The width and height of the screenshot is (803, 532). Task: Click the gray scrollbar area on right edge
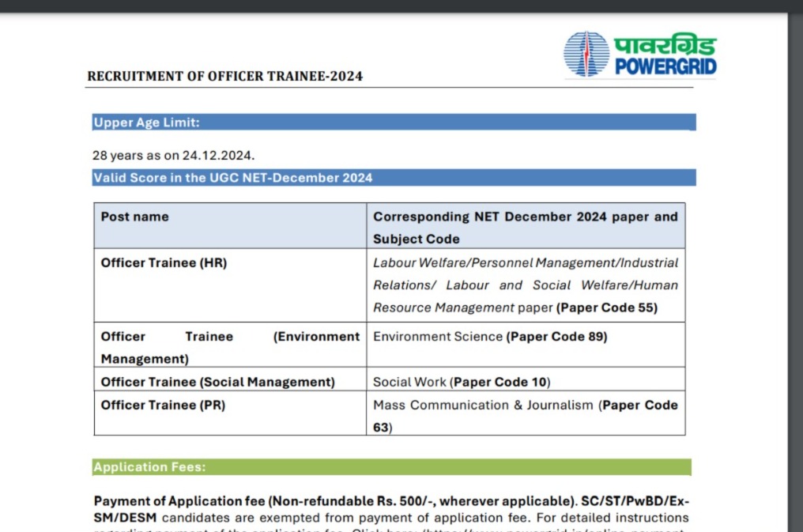pyautogui.click(x=797, y=266)
